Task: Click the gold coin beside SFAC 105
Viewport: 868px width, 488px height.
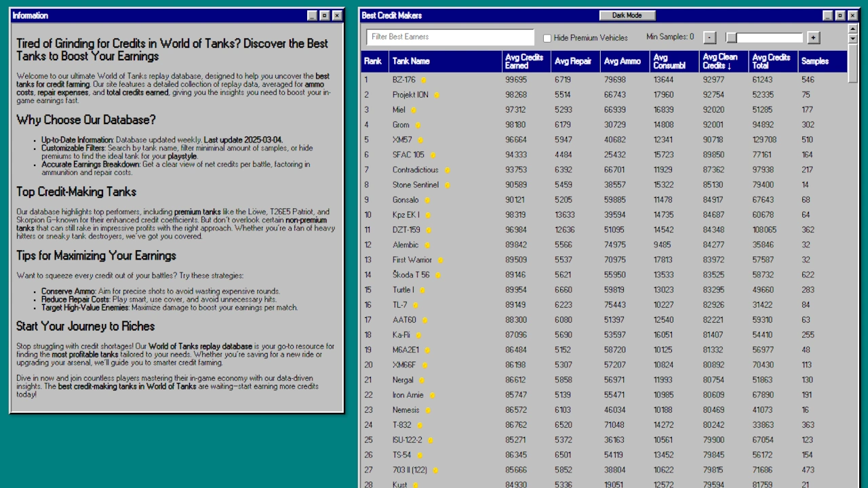Action: click(432, 155)
